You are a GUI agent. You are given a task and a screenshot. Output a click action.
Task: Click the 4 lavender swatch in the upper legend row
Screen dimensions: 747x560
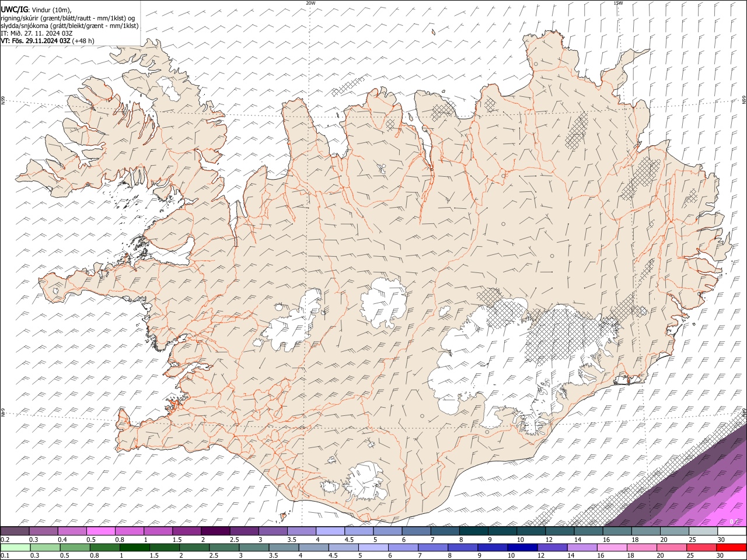330,531
